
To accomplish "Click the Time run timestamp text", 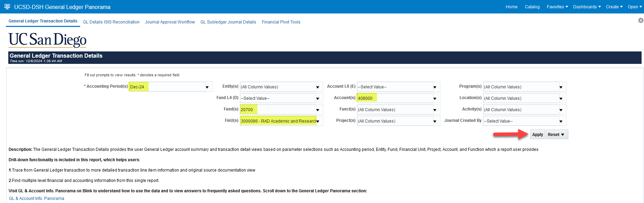I will point(36,61).
